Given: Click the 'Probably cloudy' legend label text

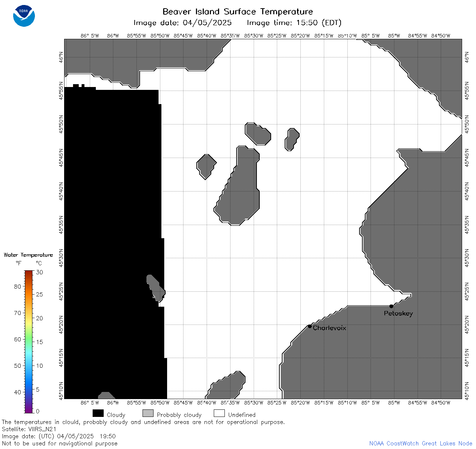Looking at the screenshot, I should click(179, 415).
